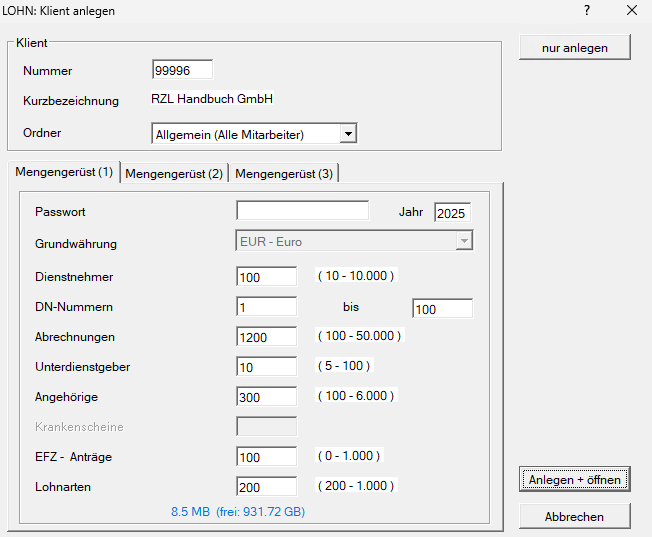Click the Unterdienstgeber input field
This screenshot has width=652, height=537.
click(267, 367)
